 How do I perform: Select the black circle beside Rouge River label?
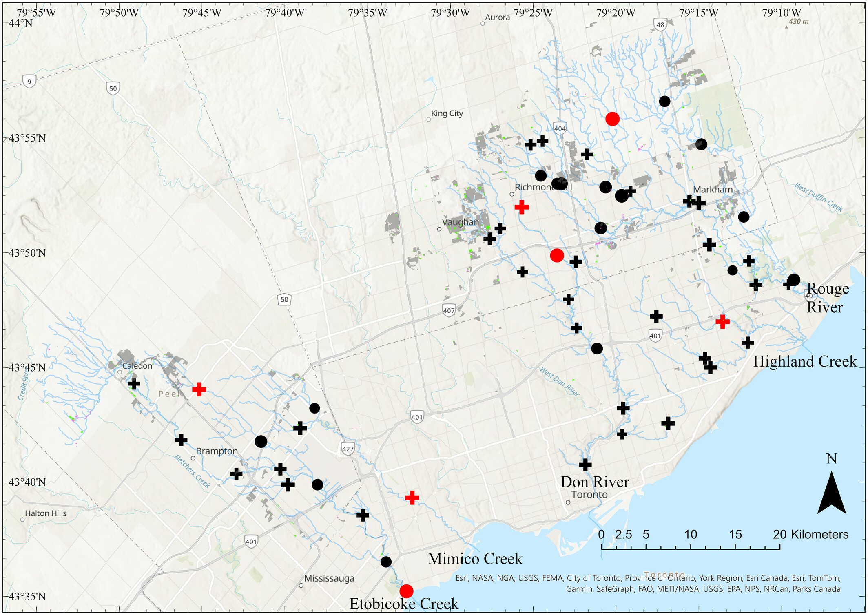[794, 280]
